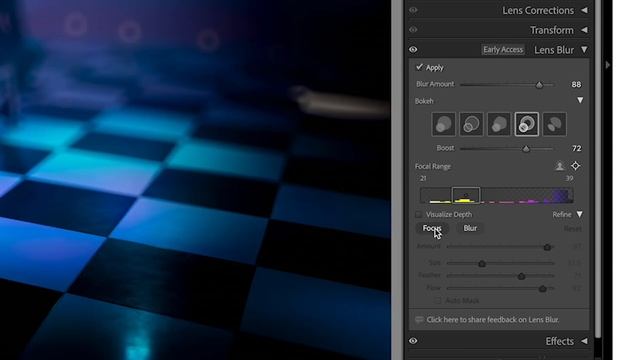Select the fourth highlighted Ring bokeh icon
This screenshot has width=640, height=360.
pyautogui.click(x=527, y=124)
